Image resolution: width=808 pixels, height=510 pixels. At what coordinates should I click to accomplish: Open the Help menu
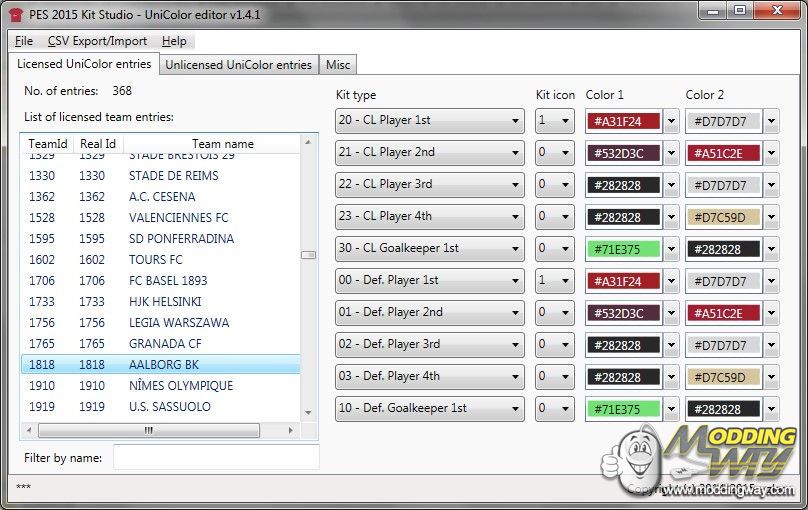point(174,41)
